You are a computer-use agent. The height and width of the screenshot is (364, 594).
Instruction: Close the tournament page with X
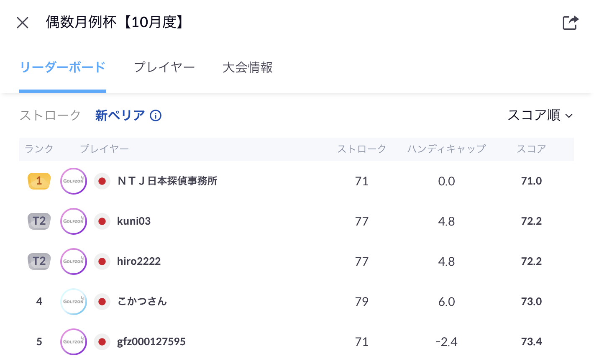[23, 23]
